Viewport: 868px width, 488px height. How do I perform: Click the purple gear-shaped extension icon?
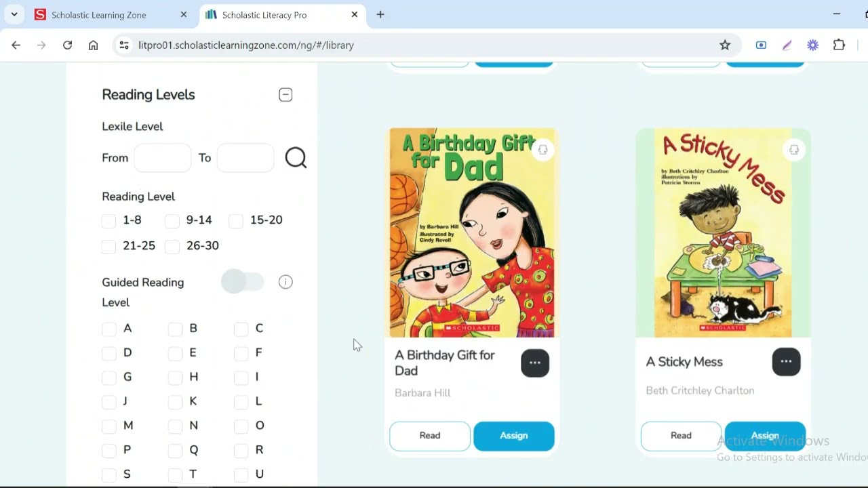pos(812,45)
